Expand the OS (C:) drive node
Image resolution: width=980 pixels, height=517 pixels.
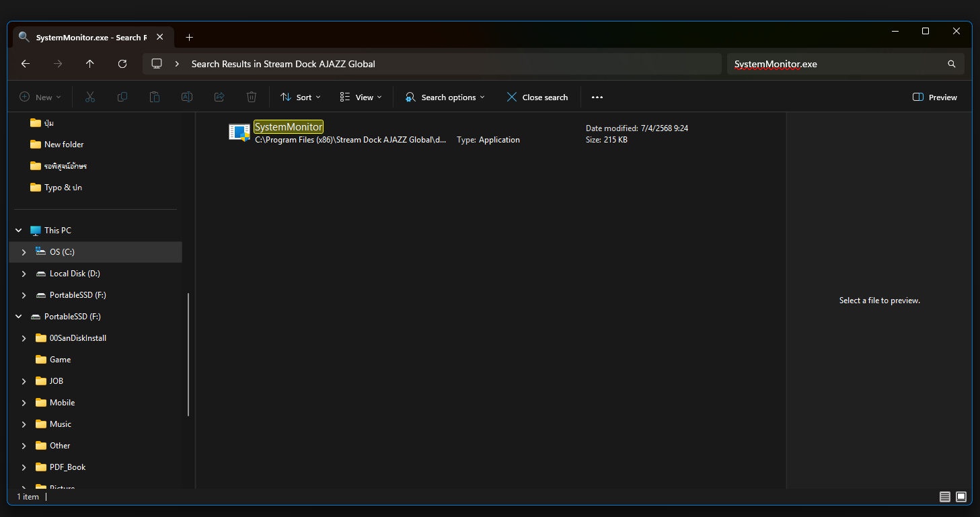point(24,252)
